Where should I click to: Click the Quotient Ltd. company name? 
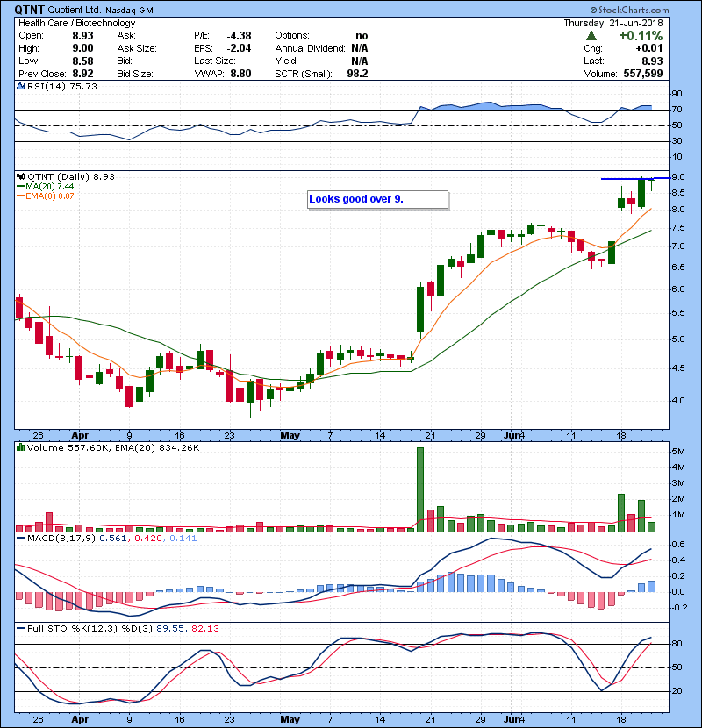(x=75, y=11)
